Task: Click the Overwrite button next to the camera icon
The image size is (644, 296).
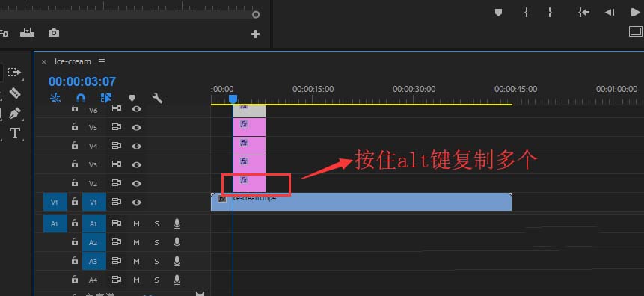Action: coord(28,32)
